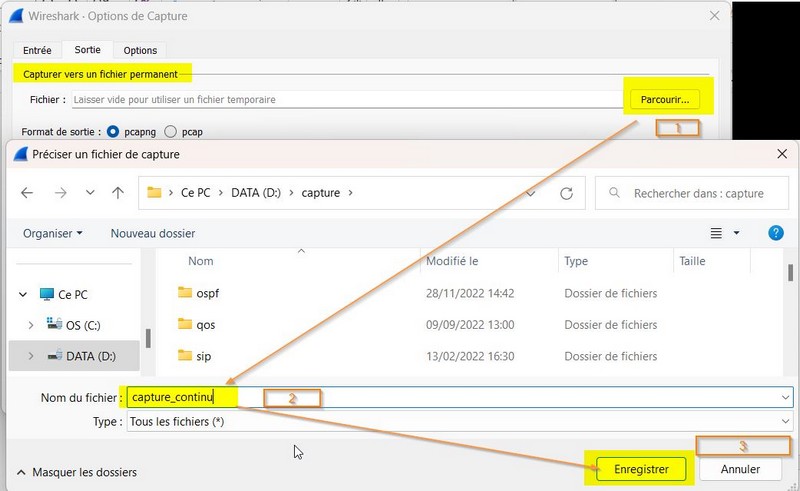Go up one folder level

point(119,193)
